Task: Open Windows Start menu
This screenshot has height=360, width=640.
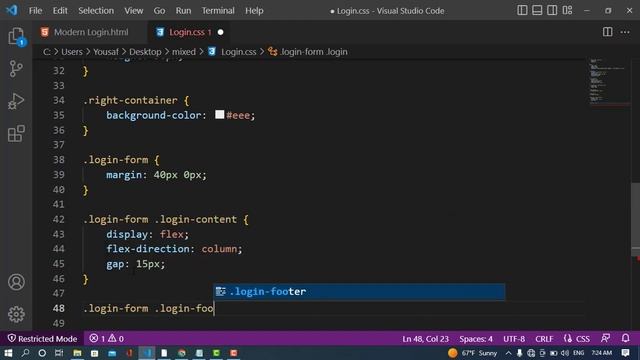Action: pyautogui.click(x=8, y=353)
